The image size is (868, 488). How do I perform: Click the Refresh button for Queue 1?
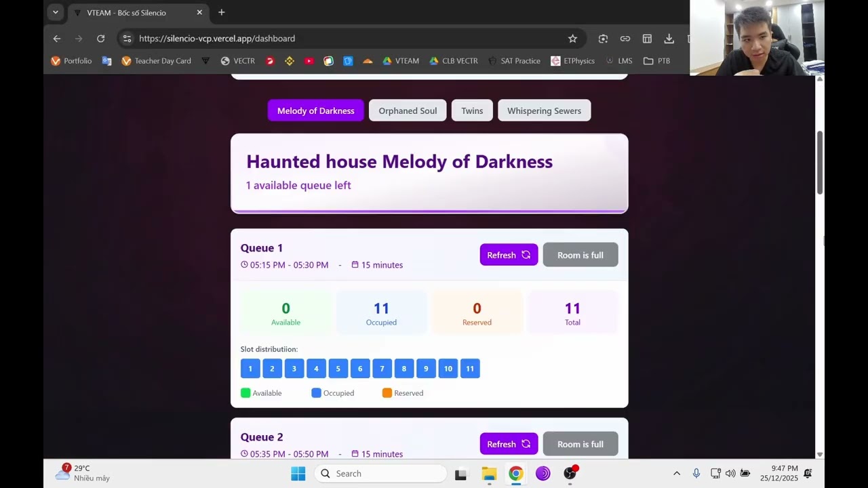click(x=509, y=254)
